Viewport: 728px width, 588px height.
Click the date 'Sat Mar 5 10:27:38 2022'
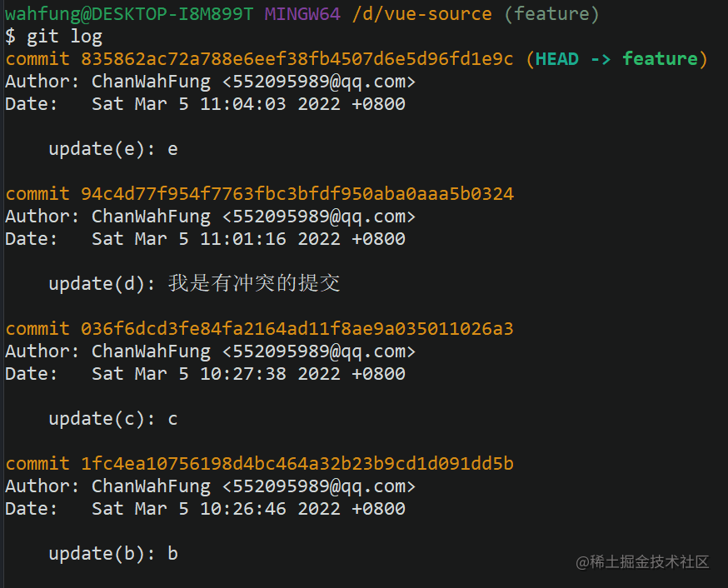pos(216,374)
